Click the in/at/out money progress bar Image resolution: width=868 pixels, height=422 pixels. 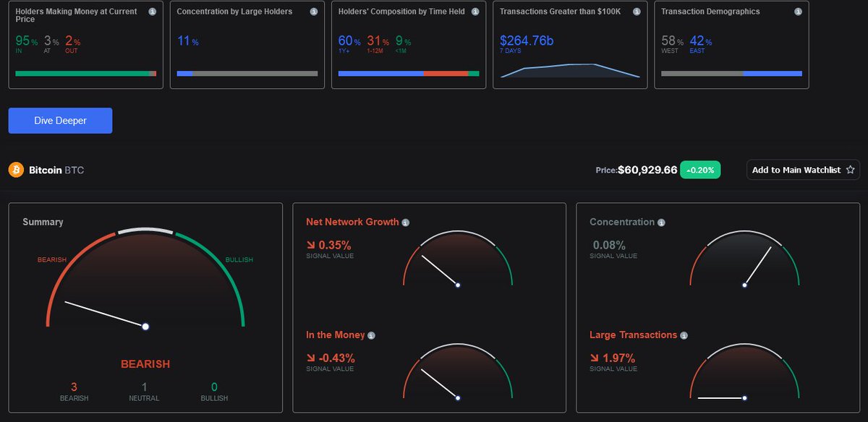[x=85, y=73]
